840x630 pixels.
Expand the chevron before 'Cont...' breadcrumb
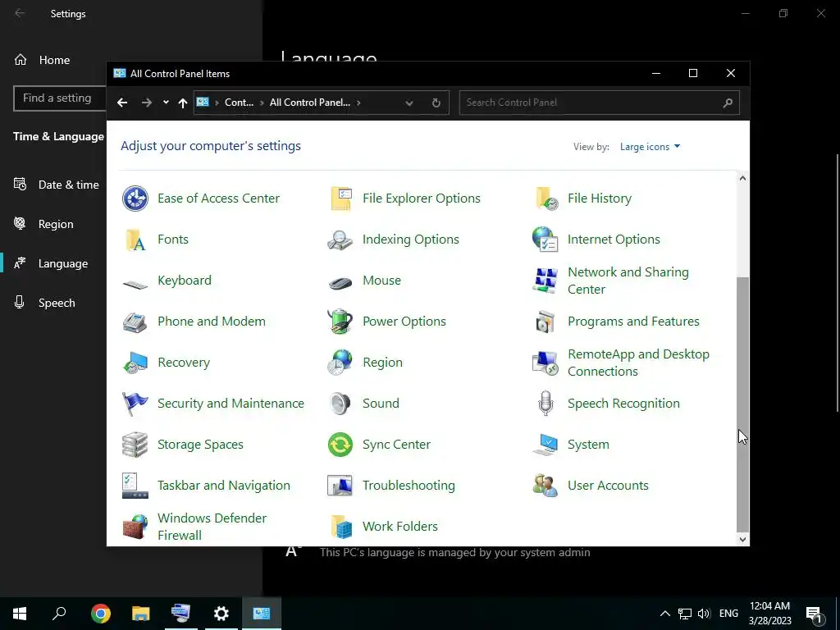pos(217,103)
